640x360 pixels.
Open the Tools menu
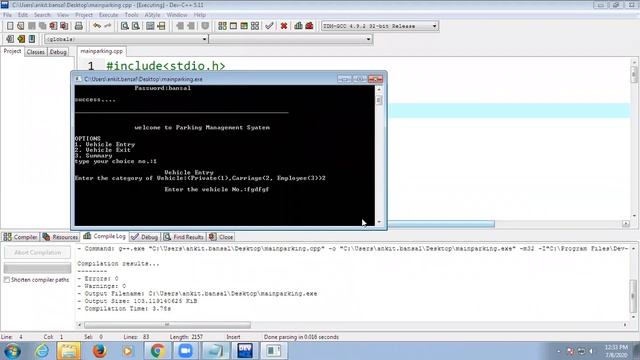click(x=131, y=15)
